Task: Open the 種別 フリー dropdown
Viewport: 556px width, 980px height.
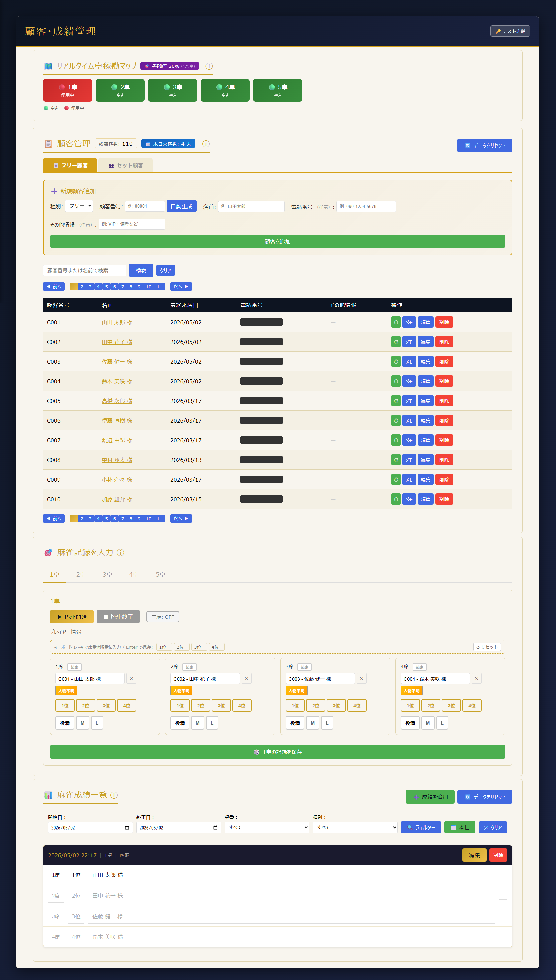Action: (x=79, y=206)
